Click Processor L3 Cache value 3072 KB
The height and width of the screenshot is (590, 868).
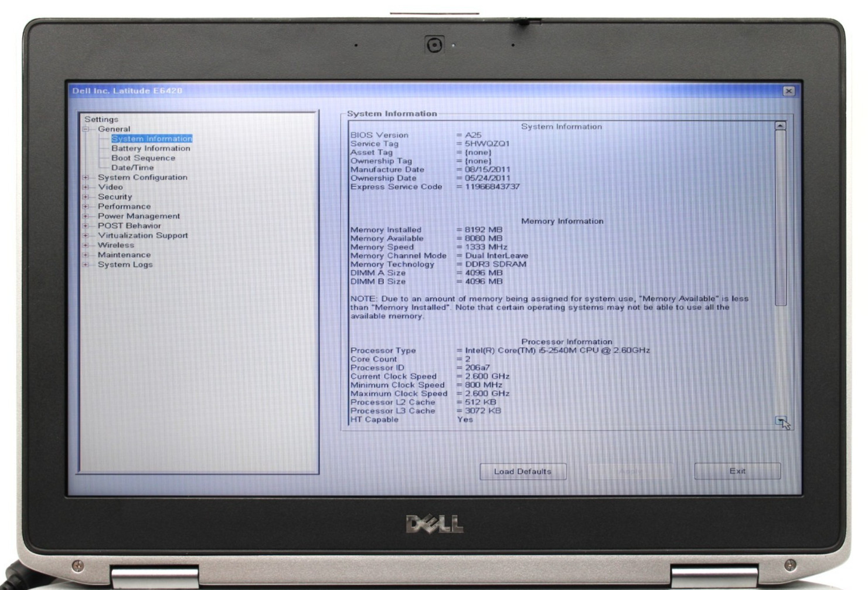[x=483, y=411]
